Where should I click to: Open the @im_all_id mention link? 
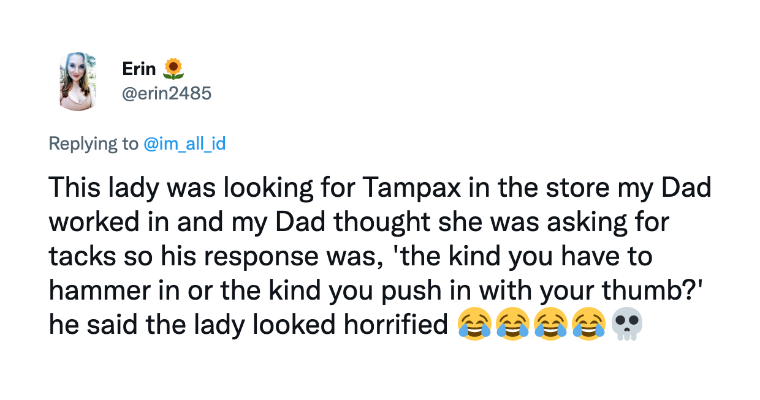(x=184, y=144)
